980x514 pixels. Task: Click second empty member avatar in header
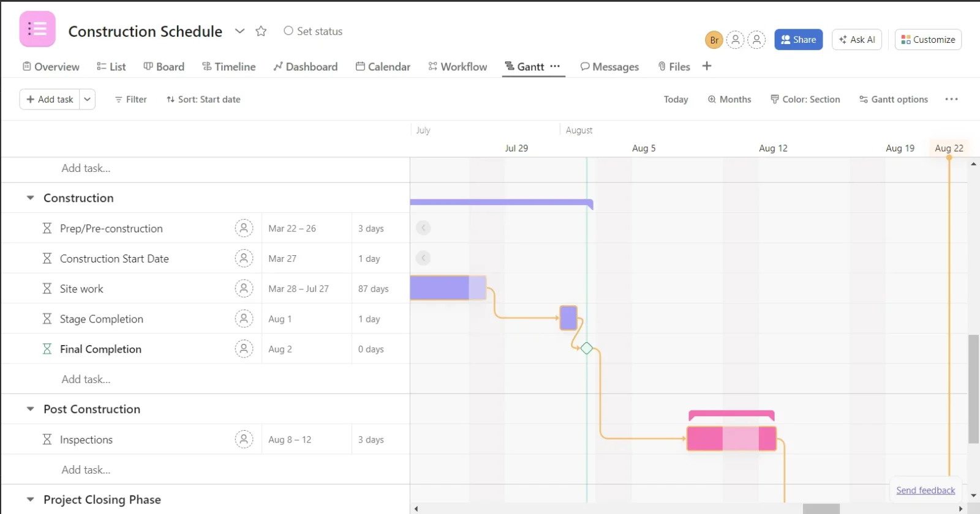(x=757, y=40)
